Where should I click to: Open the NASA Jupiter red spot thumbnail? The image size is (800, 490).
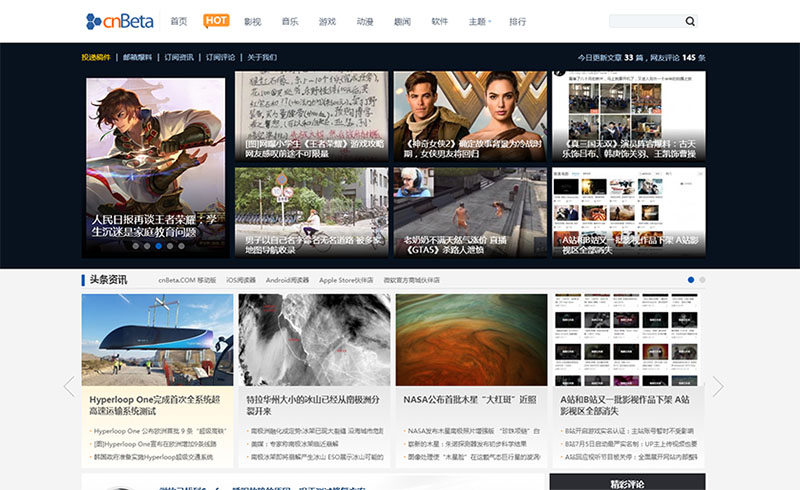(471, 339)
